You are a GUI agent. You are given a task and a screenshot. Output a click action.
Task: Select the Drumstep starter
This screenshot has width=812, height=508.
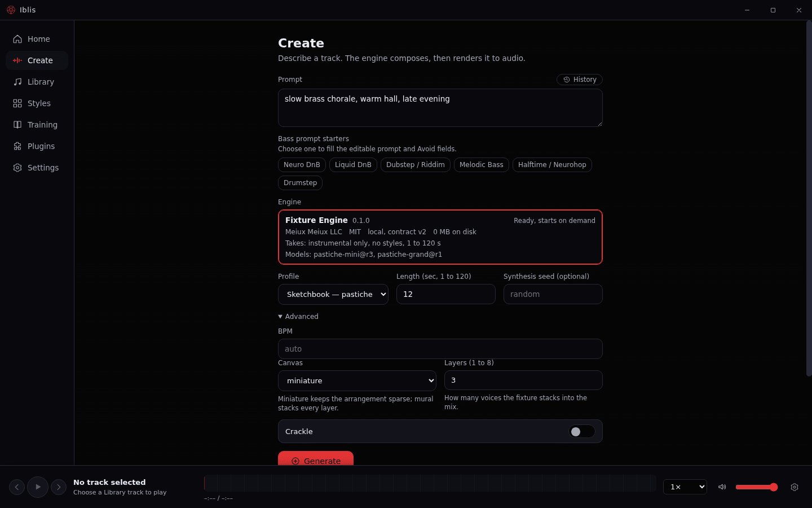[x=300, y=183]
